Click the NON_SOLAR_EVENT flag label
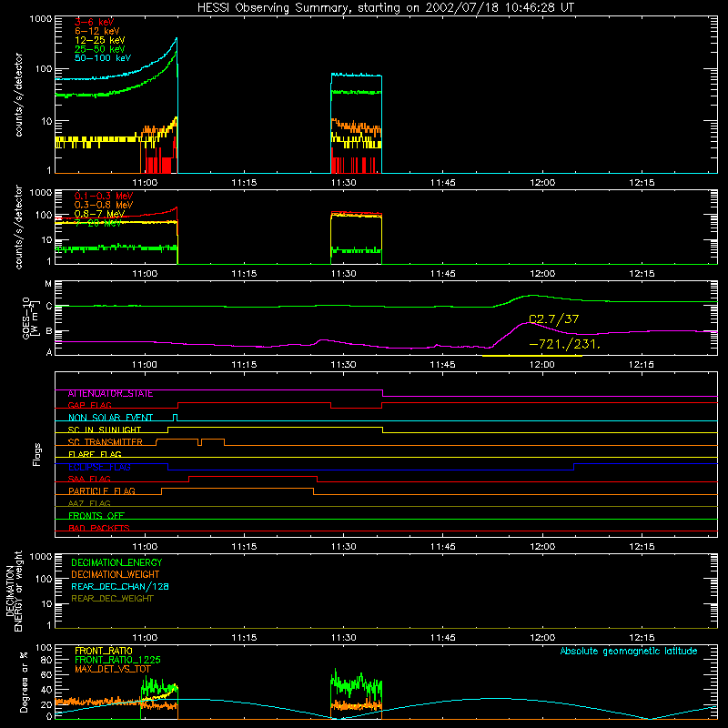 [110, 418]
